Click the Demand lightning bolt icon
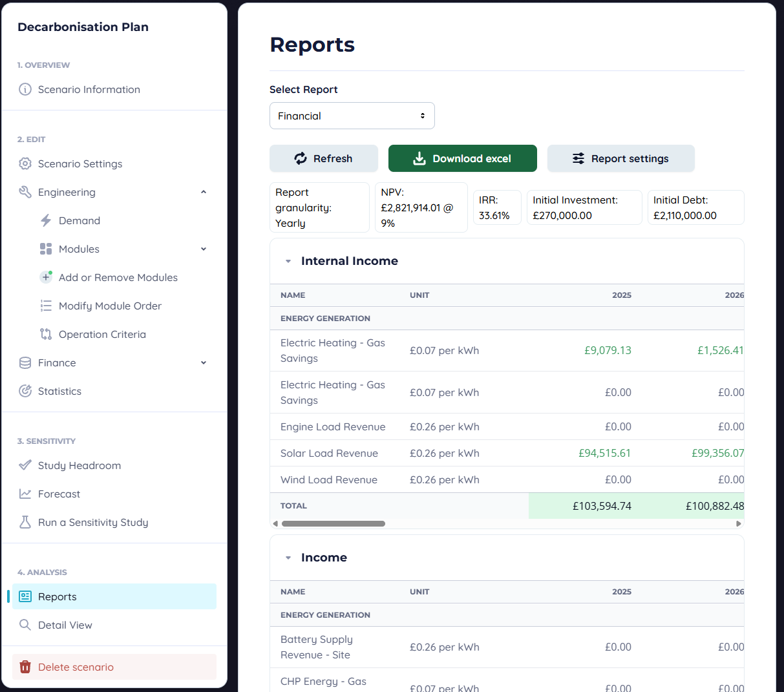The height and width of the screenshot is (692, 784). (x=46, y=221)
